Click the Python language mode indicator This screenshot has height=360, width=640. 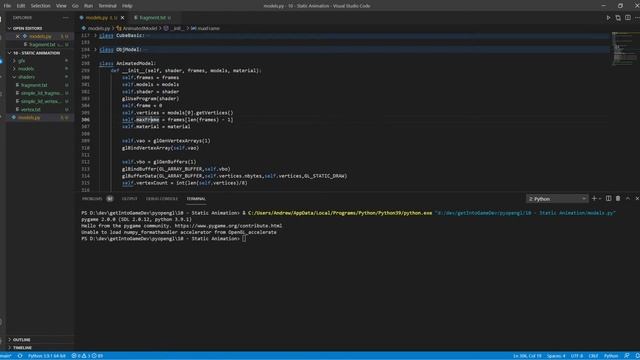point(611,356)
